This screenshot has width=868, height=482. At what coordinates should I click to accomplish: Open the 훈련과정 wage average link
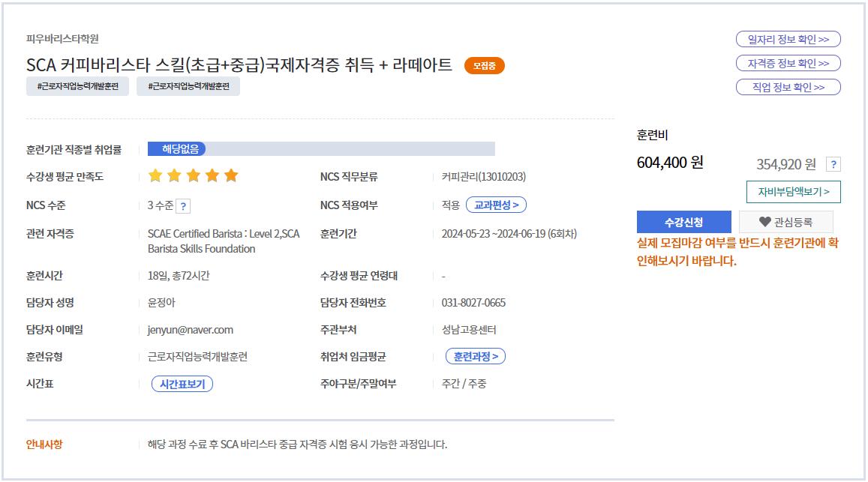coord(475,356)
